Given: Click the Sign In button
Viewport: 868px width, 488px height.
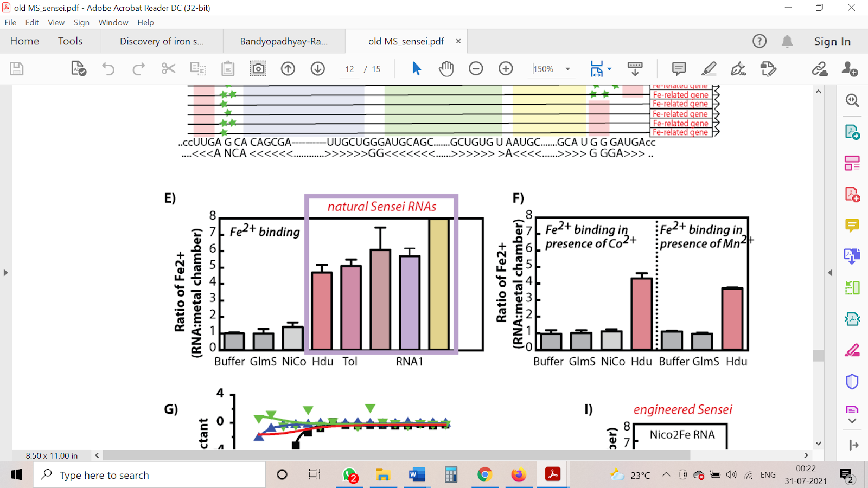Looking at the screenshot, I should [x=832, y=41].
